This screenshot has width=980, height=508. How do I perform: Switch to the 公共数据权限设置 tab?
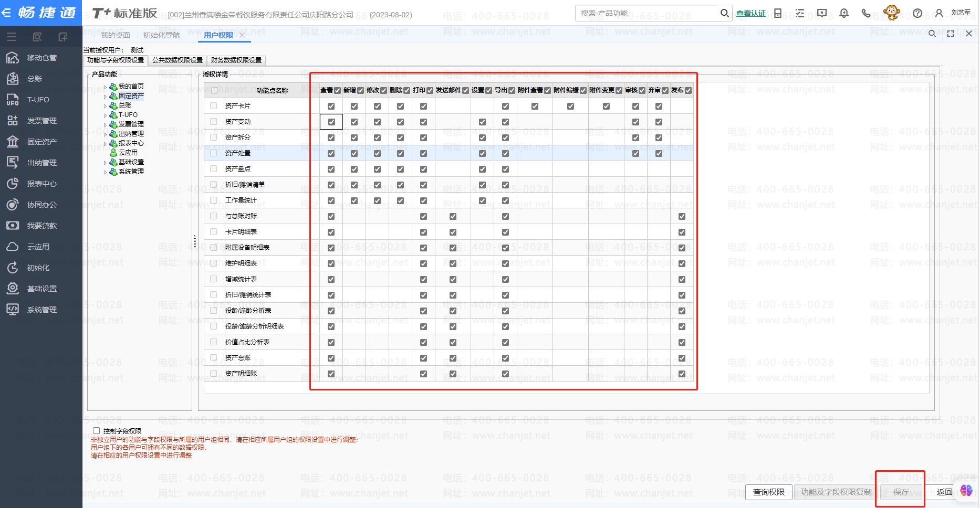tap(178, 60)
